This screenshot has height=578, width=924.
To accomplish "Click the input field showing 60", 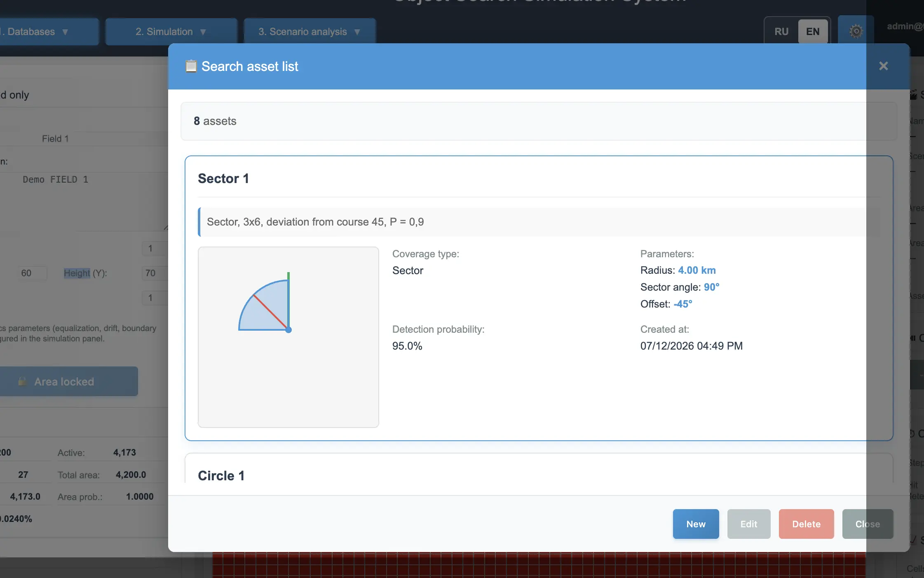I will pyautogui.click(x=32, y=273).
